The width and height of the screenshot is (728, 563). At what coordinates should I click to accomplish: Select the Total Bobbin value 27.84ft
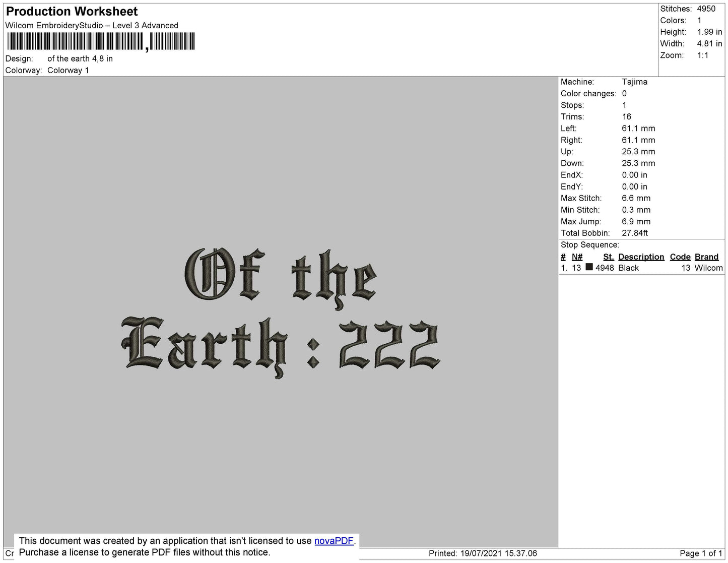point(635,233)
